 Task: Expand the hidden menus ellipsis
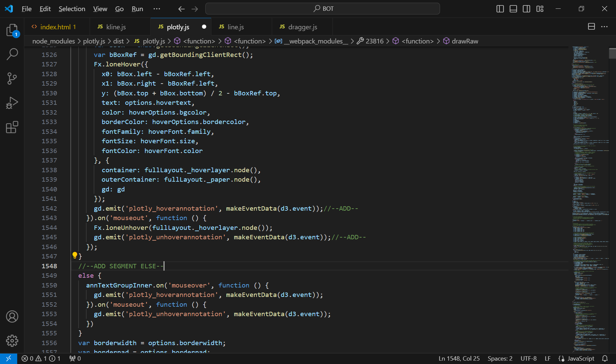pyautogui.click(x=157, y=9)
